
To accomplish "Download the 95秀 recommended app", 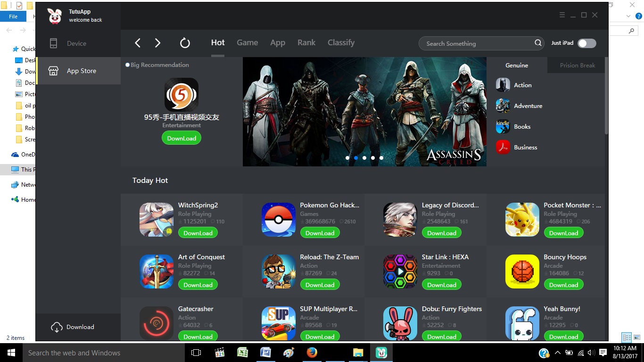I will pyautogui.click(x=182, y=138).
